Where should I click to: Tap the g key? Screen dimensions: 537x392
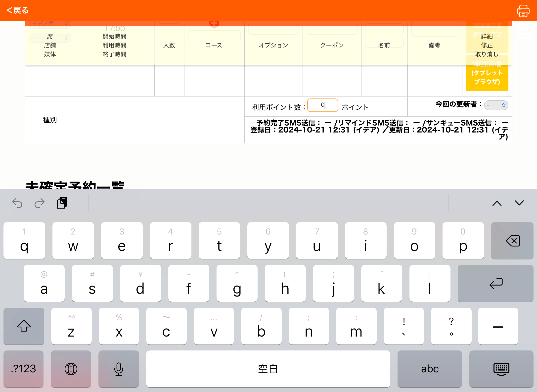[x=237, y=283]
